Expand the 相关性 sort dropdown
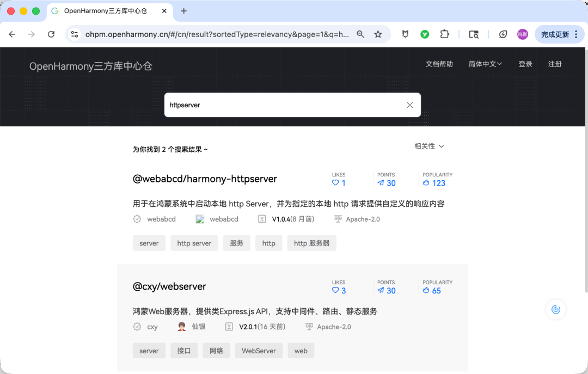The image size is (588, 374). point(429,146)
